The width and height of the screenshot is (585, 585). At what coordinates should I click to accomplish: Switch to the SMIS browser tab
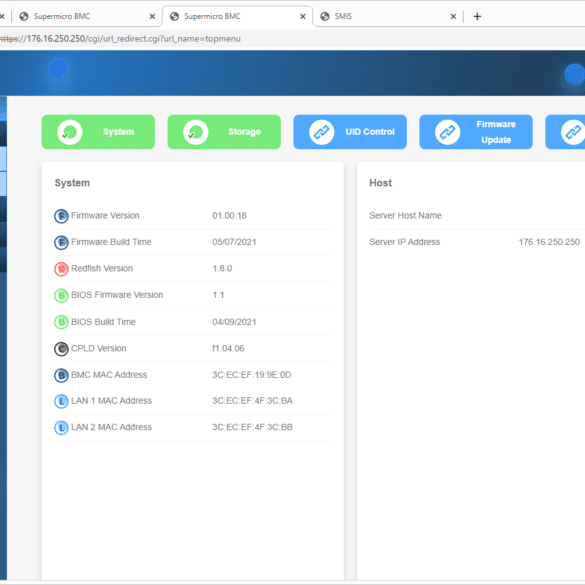[388, 16]
